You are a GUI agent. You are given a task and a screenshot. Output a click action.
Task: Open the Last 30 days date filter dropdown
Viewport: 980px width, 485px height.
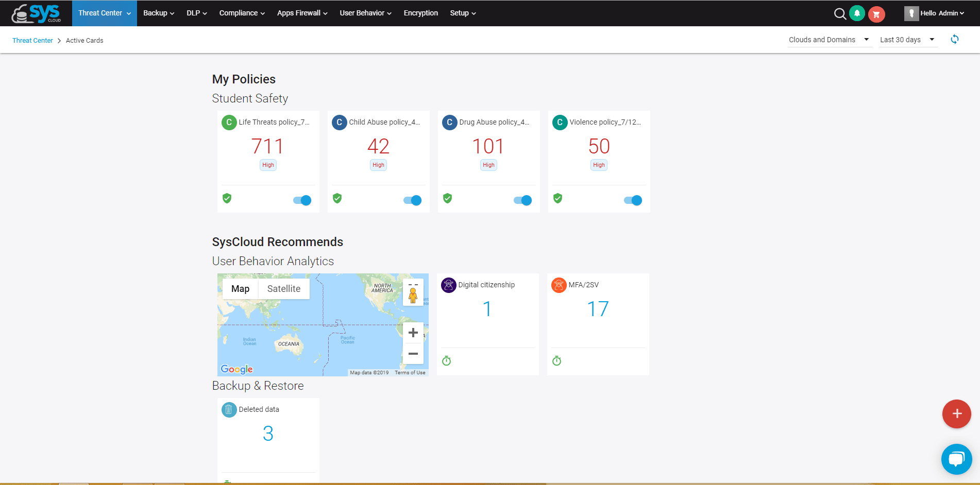(907, 39)
